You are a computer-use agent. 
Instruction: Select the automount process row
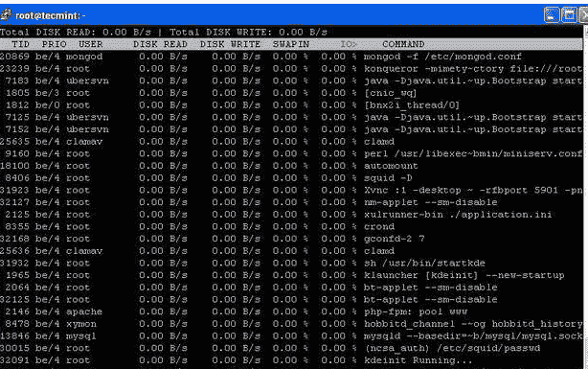click(x=291, y=166)
